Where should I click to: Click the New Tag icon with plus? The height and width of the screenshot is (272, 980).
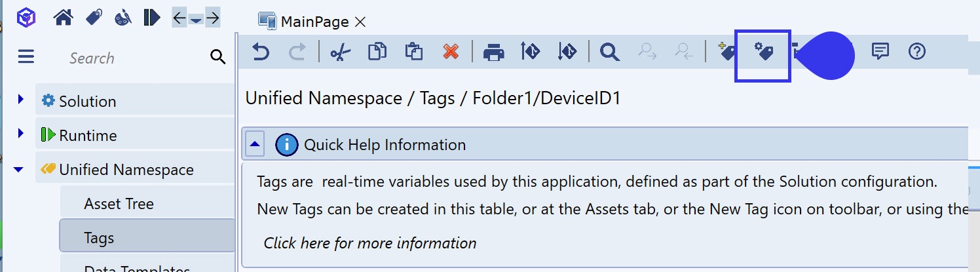(x=727, y=52)
